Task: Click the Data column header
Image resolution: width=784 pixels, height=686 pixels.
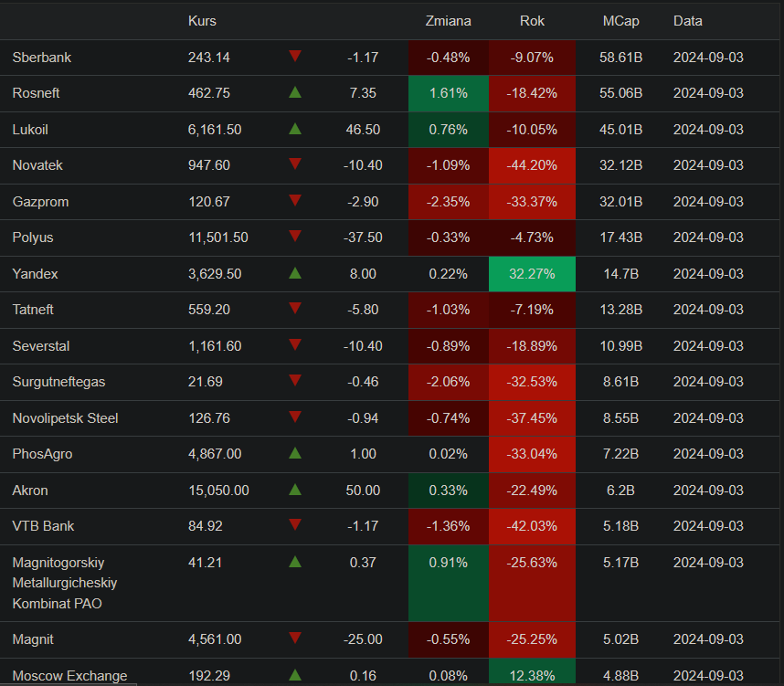Action: [688, 21]
